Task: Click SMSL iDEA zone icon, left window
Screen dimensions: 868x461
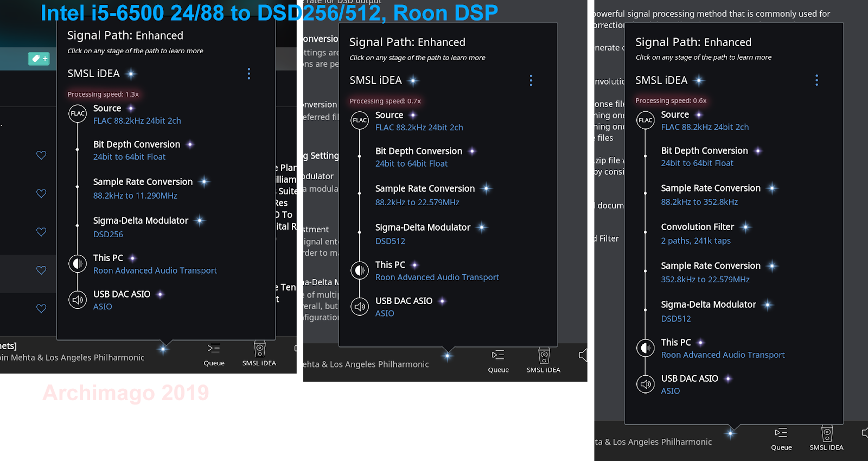Action: click(x=259, y=349)
